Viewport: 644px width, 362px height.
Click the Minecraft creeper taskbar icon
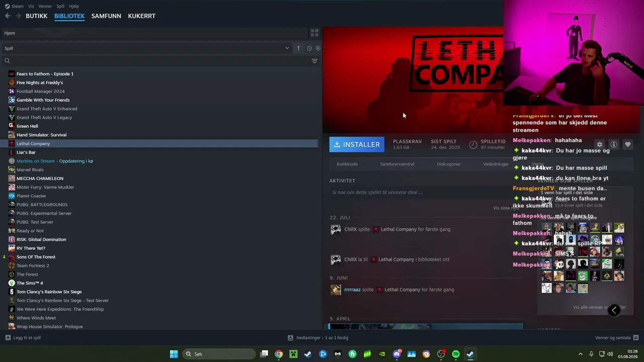pos(293,354)
